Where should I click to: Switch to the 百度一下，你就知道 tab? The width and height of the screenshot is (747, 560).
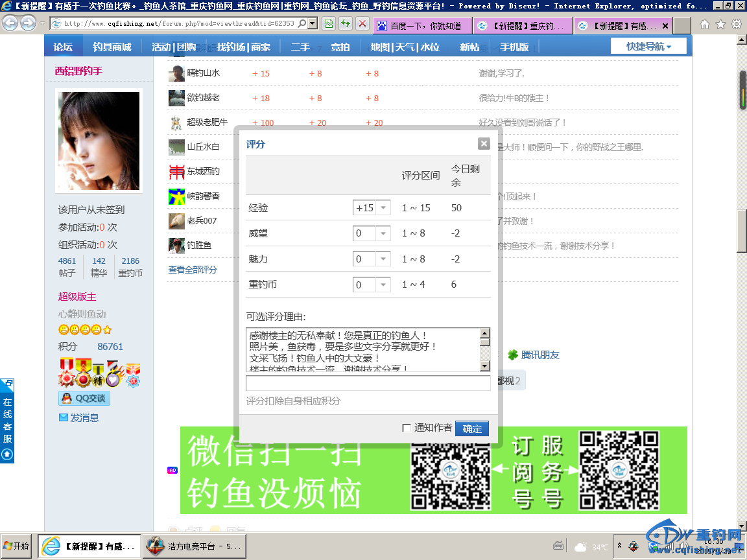click(x=422, y=26)
